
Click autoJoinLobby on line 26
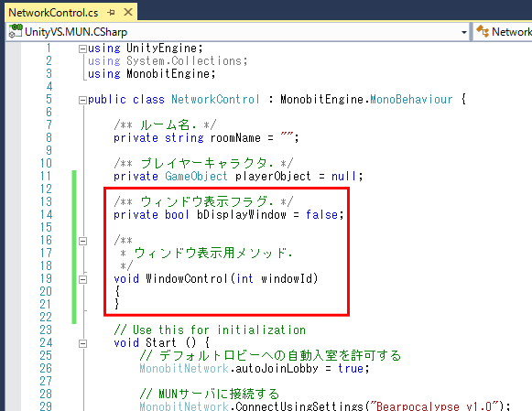coord(277,369)
